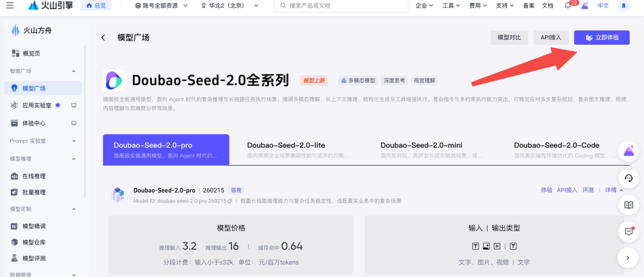Open the hamburger menu icon
Screen dimensions: 644x277
[10, 6]
